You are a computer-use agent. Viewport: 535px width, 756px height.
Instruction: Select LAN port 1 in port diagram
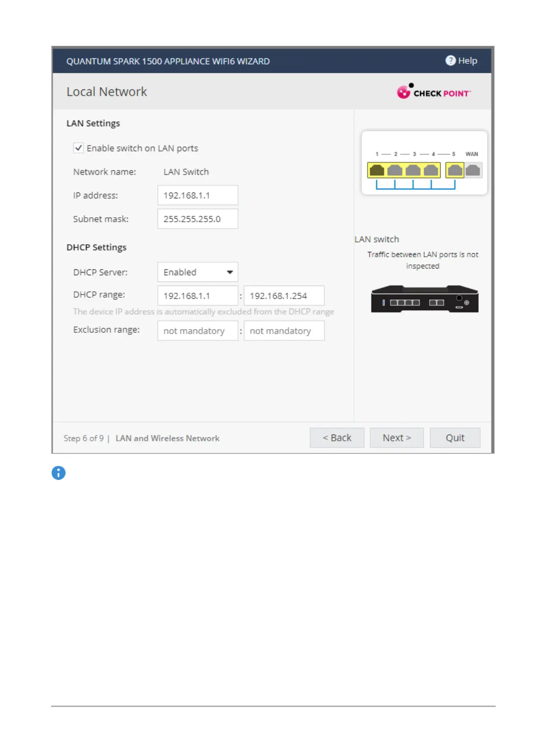(x=377, y=170)
